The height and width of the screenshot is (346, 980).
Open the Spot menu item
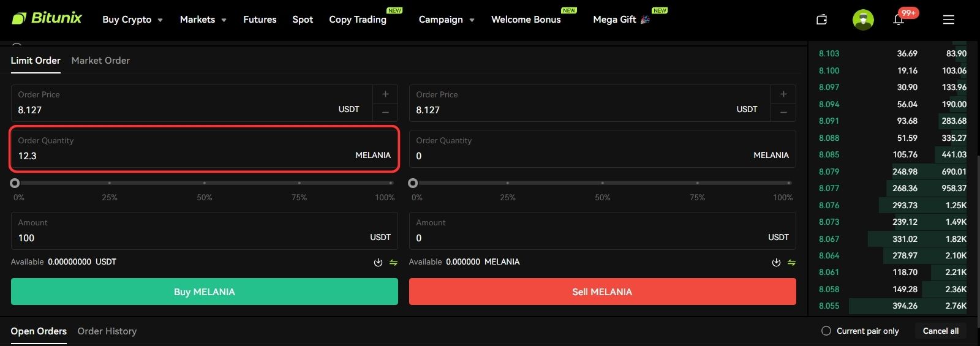[303, 20]
